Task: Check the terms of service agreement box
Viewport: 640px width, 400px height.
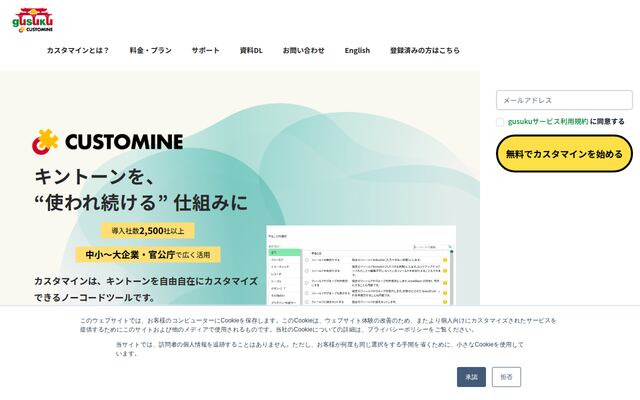Action: click(x=500, y=122)
